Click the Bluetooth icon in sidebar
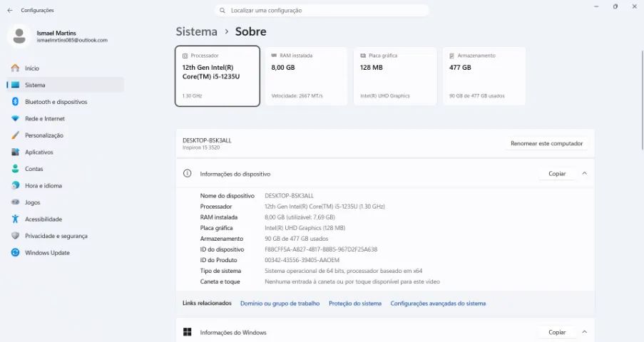644x342 pixels. (x=15, y=102)
